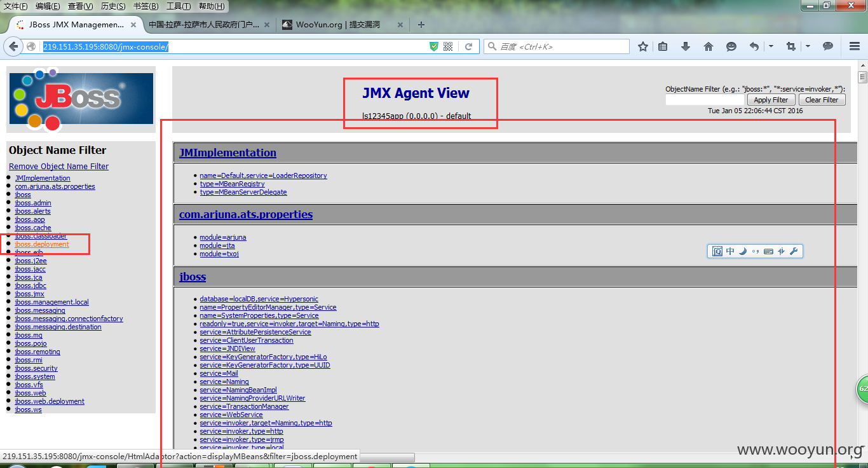The image size is (868, 468).
Task: Open the 编辑(E) menu
Action: (48, 6)
